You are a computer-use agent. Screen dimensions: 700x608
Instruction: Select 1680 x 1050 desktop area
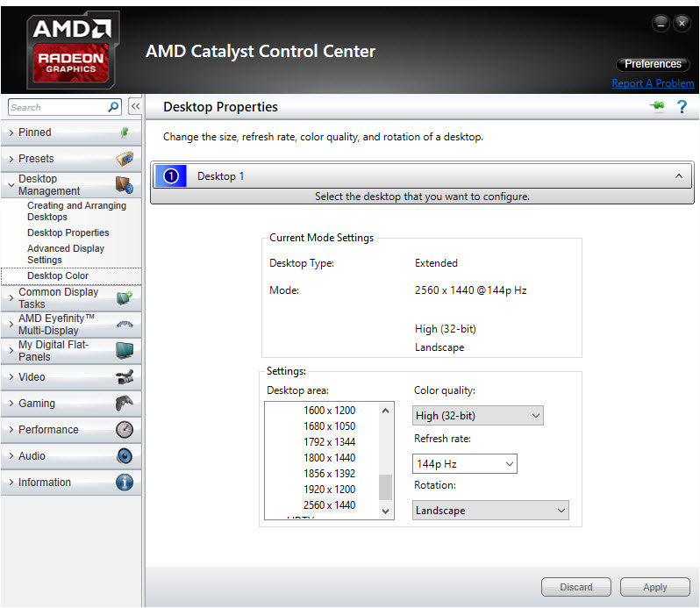[330, 426]
